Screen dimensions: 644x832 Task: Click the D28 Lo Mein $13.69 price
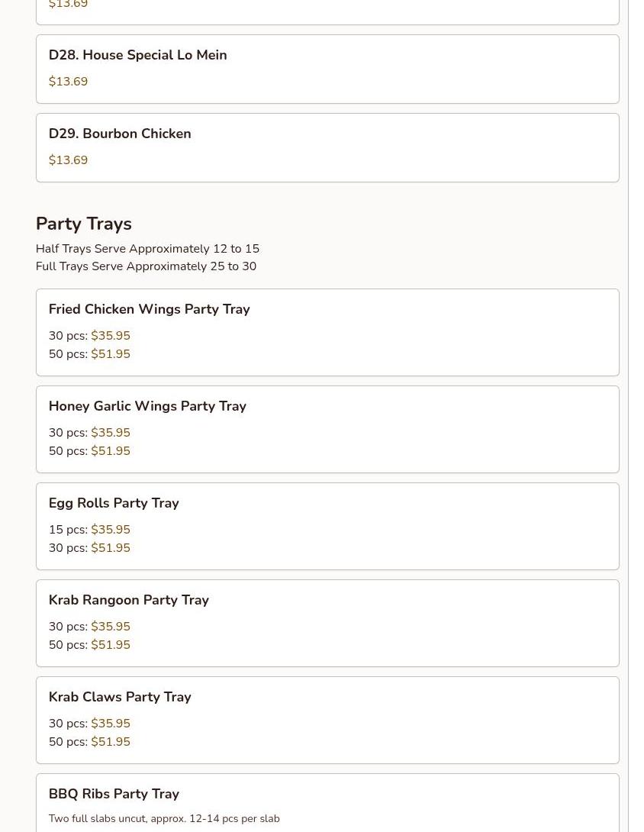(x=68, y=81)
